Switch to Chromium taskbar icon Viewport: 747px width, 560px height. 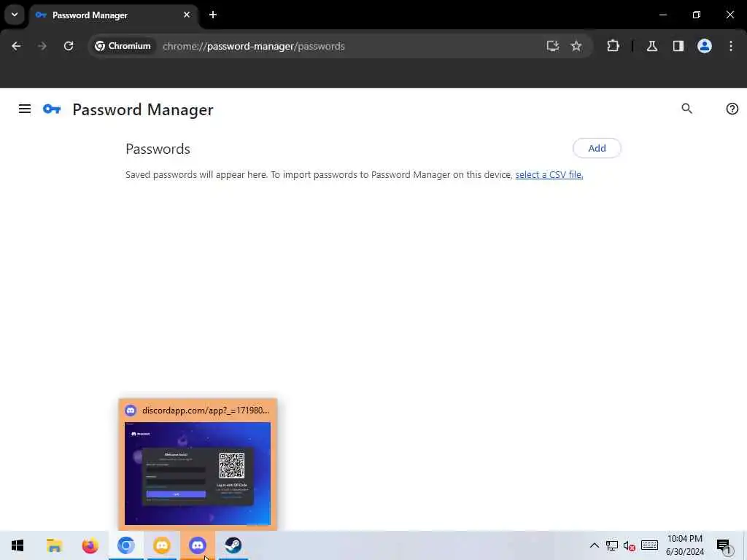coord(125,545)
